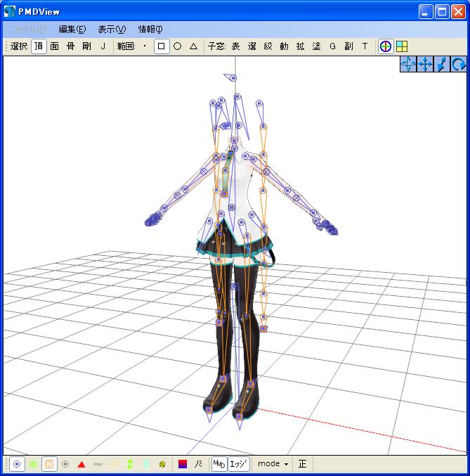Toggle the pale cyan display icon
Image resolution: width=470 pixels, height=476 pixels.
[146, 464]
